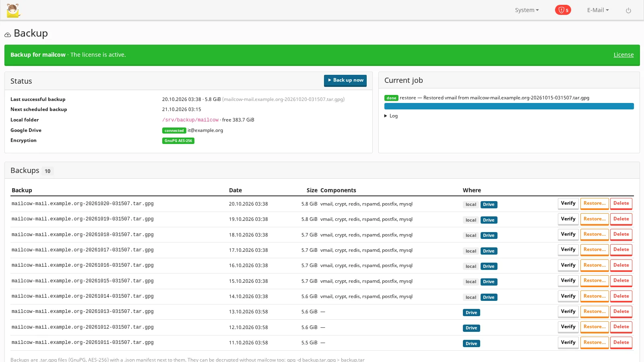This screenshot has width=644, height=362.
Task: Click the it@example.org account text
Action: tap(205, 130)
